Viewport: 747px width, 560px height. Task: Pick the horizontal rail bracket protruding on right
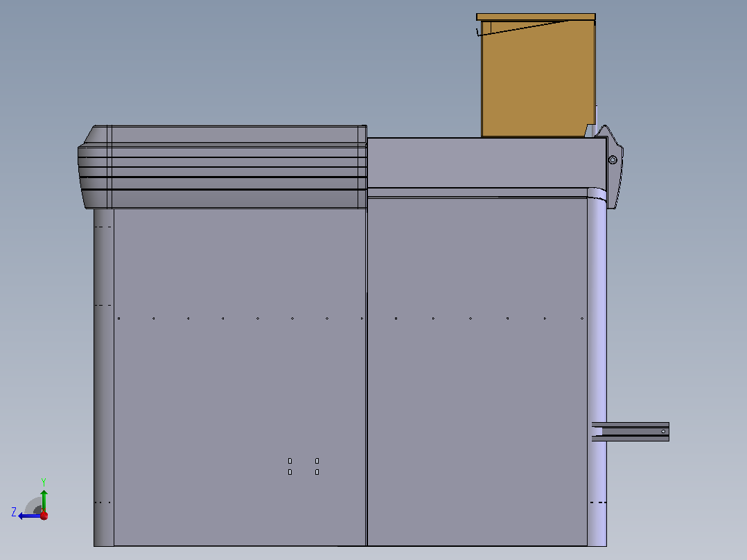[x=631, y=432]
